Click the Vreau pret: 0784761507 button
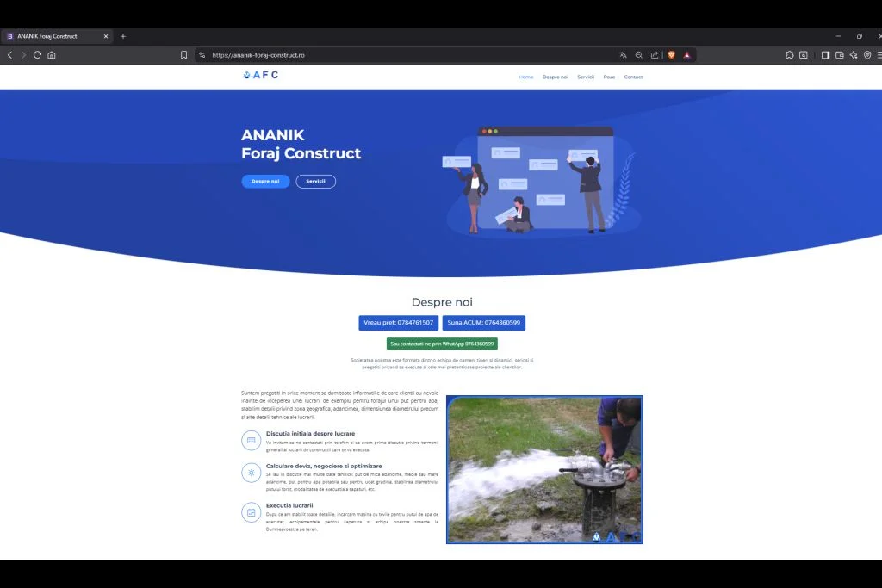 click(398, 323)
